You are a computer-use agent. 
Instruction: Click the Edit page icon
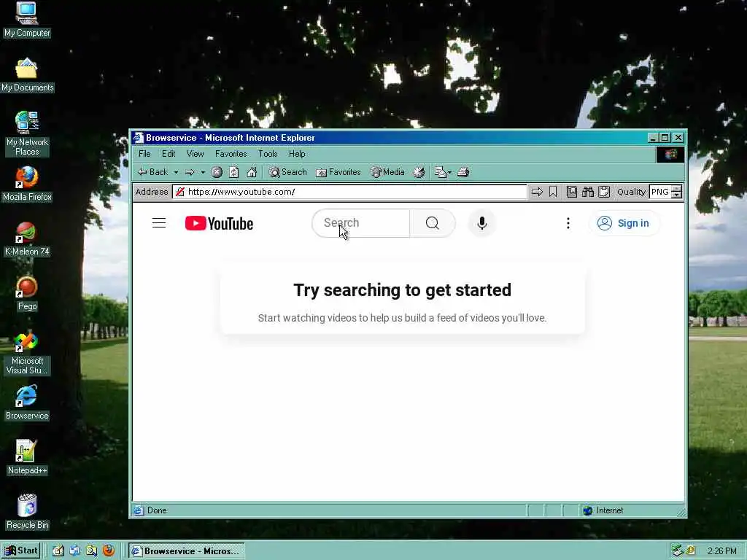pos(440,172)
